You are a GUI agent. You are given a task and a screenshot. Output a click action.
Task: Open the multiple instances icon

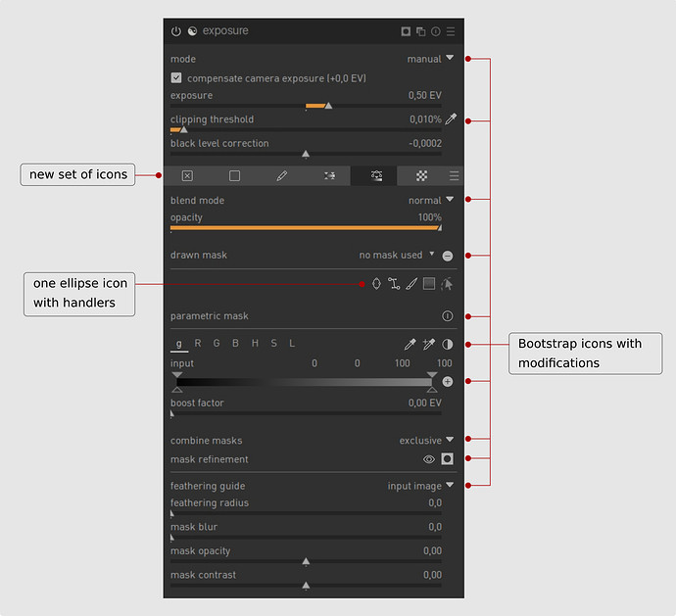pos(420,31)
